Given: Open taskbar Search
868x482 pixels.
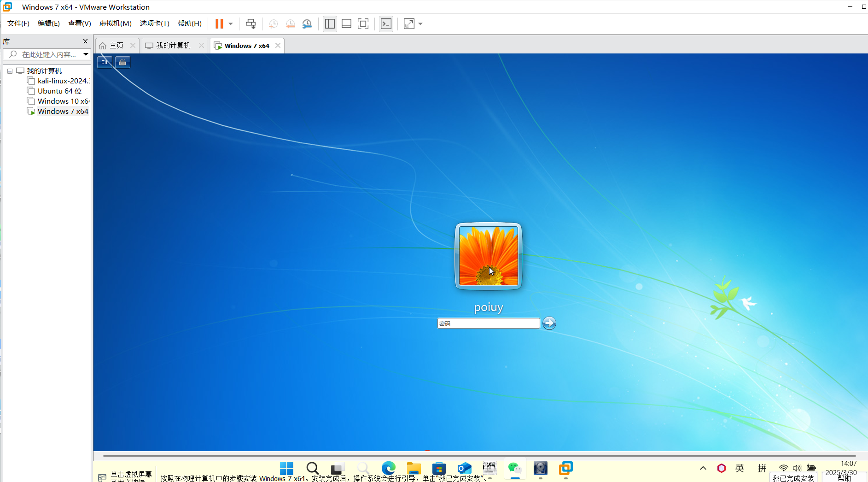Looking at the screenshot, I should pos(312,469).
